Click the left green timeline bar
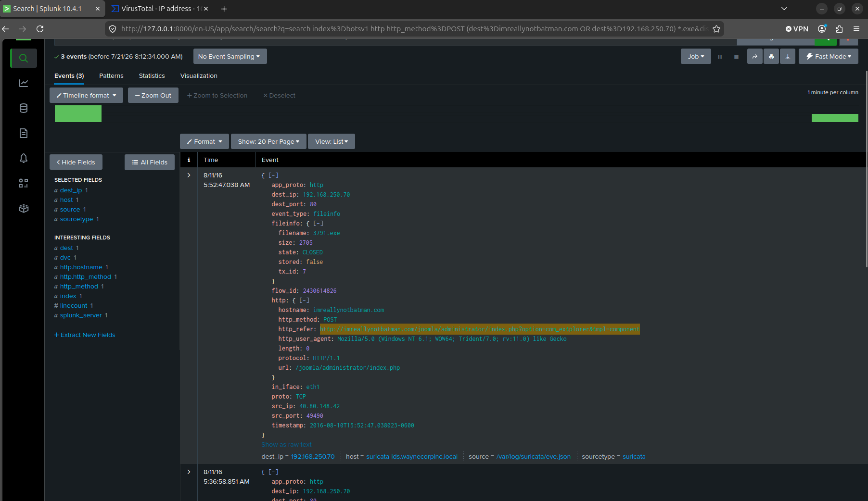 pos(78,113)
